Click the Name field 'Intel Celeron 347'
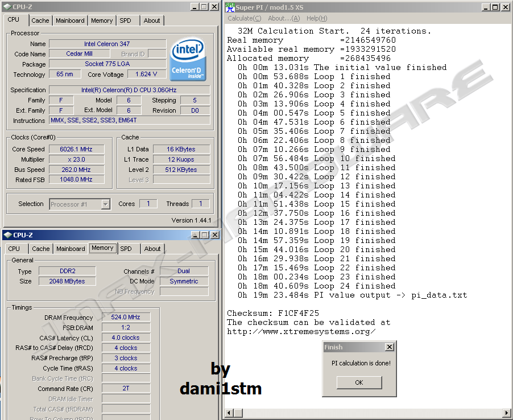Screen dimensions: 513x420 (107, 44)
